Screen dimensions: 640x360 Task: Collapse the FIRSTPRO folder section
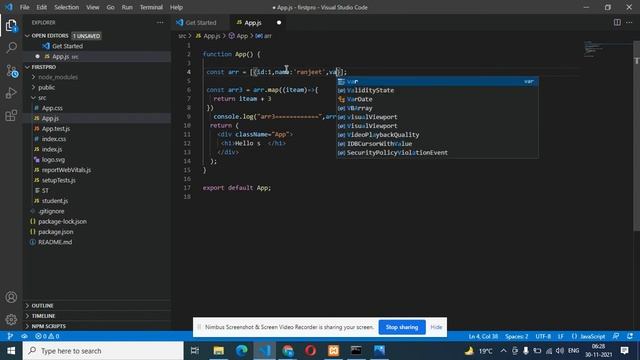[27, 67]
